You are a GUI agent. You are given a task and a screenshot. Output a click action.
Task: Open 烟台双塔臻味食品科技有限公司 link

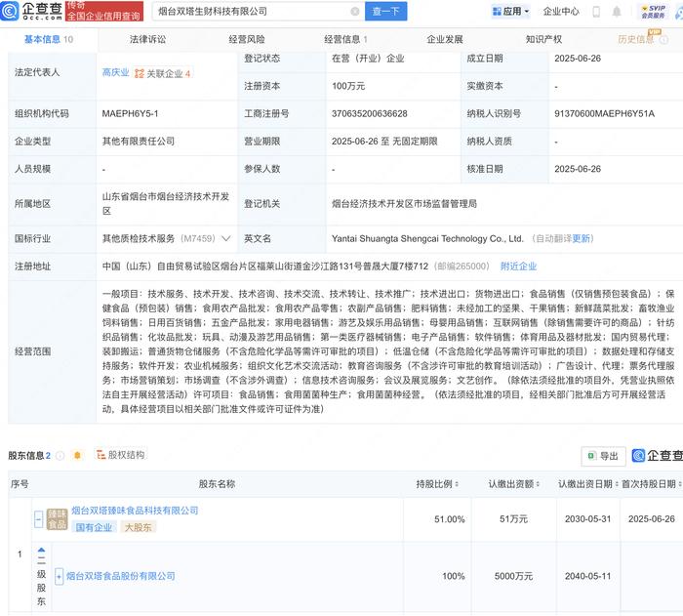coord(135,511)
